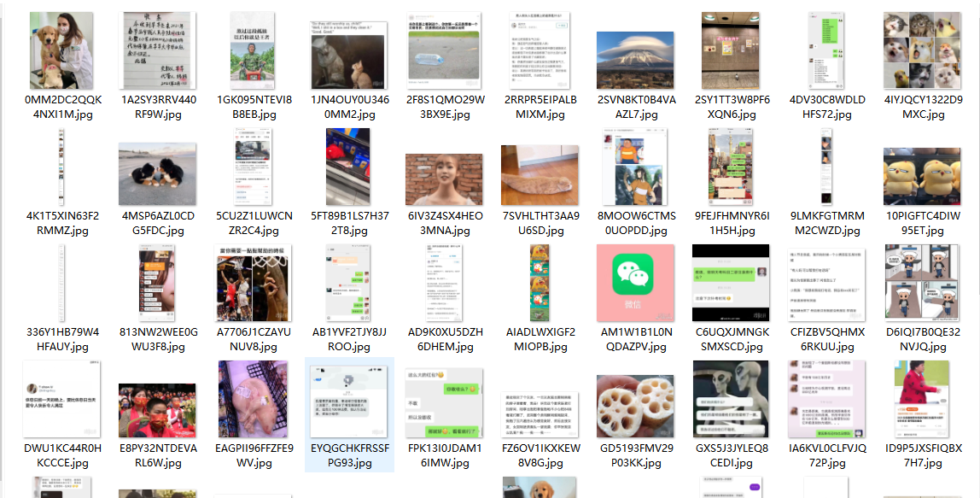
Task: Select the comic strip D6IQI7B0QE32NVJQ.jpg
Action: coord(922,283)
